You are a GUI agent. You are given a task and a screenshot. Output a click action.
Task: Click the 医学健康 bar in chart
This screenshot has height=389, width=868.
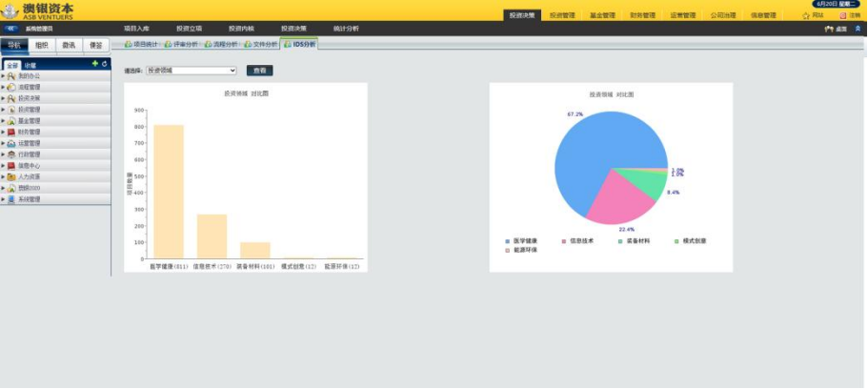(x=169, y=191)
